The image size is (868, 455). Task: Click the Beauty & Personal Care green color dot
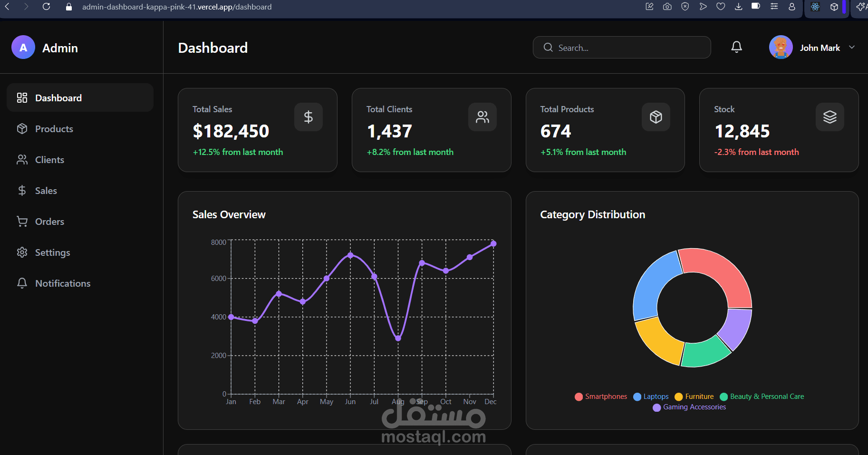coord(723,396)
